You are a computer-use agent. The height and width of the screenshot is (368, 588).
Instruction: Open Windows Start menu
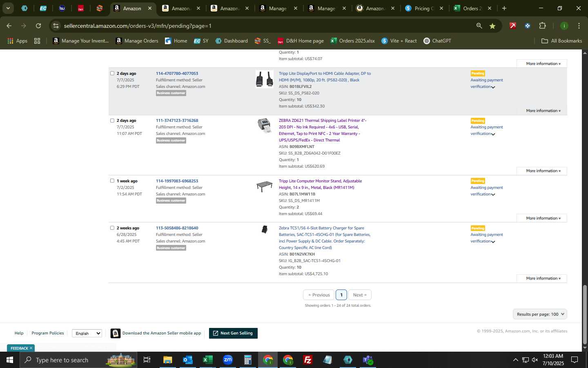(x=10, y=360)
